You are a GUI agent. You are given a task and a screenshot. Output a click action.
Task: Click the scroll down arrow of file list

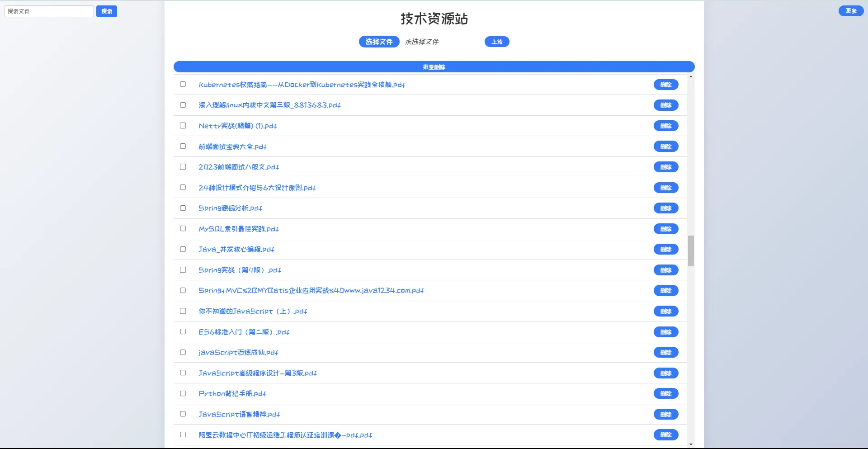coord(691,444)
